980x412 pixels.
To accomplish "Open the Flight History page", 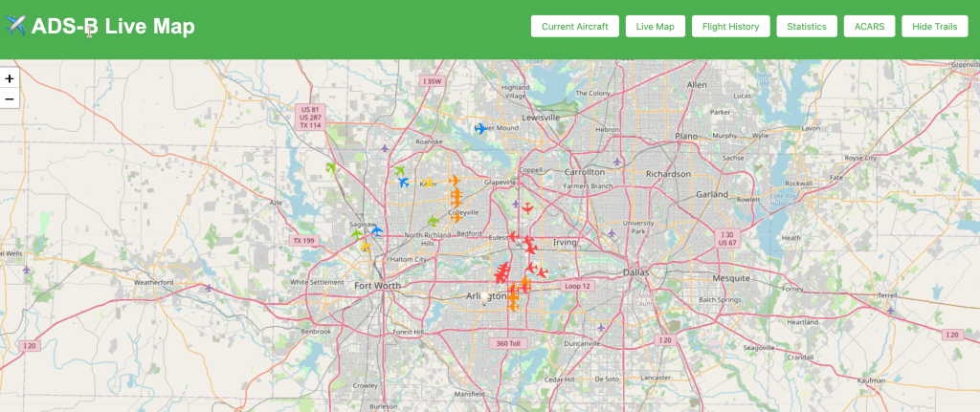I will (x=730, y=26).
